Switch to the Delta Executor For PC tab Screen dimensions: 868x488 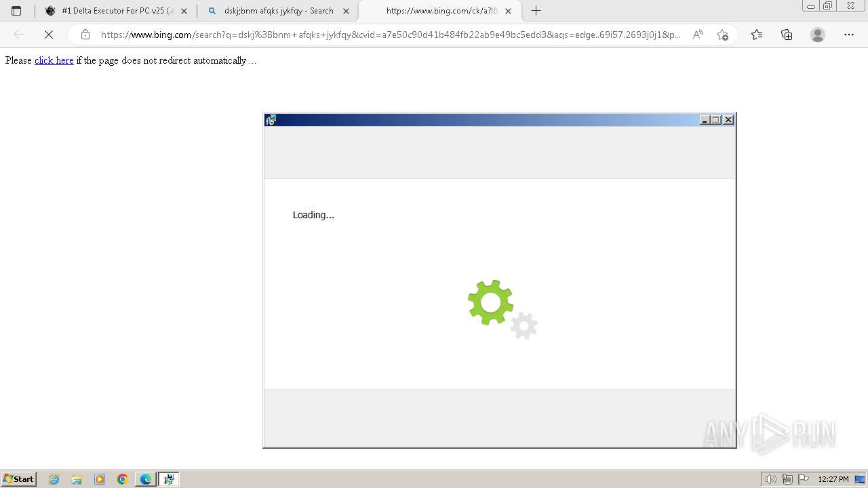(116, 11)
